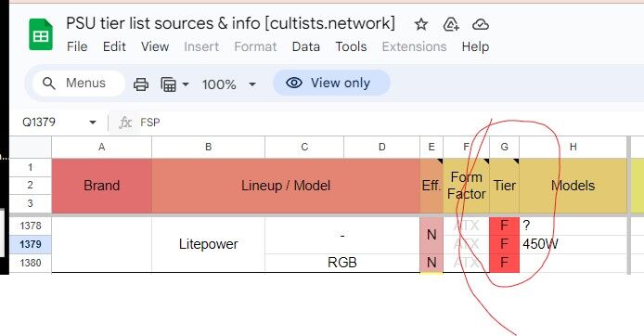
Task: Click the print icon in toolbar
Action: (141, 84)
